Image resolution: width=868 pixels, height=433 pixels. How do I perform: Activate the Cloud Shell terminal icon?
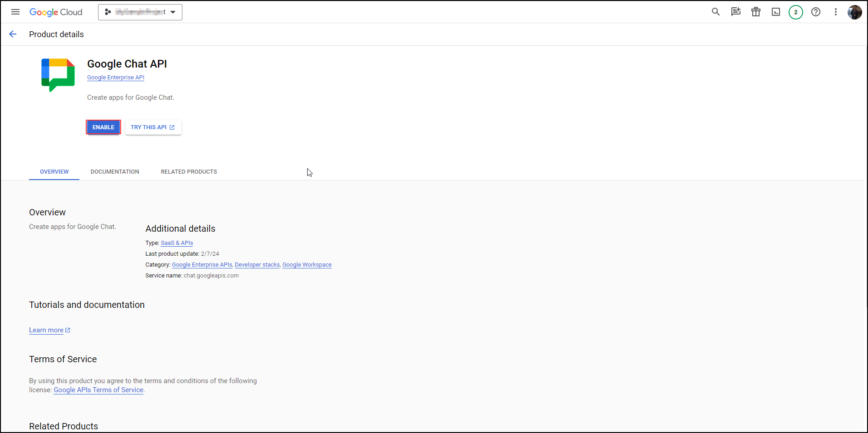[x=776, y=12]
